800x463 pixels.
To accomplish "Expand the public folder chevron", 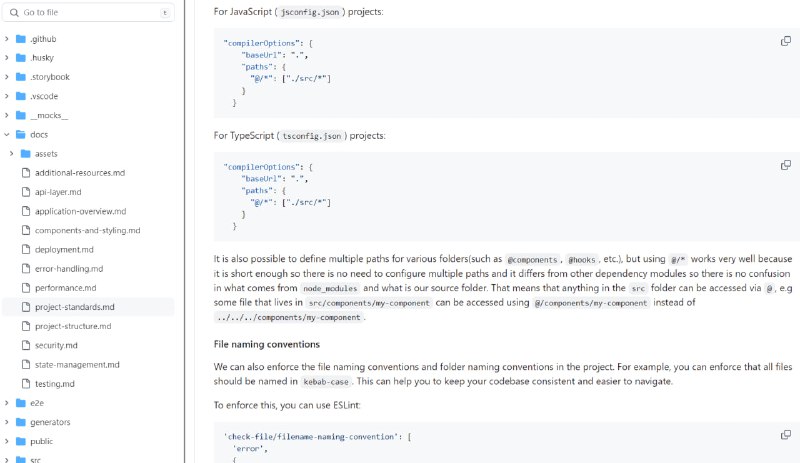I will 7,441.
